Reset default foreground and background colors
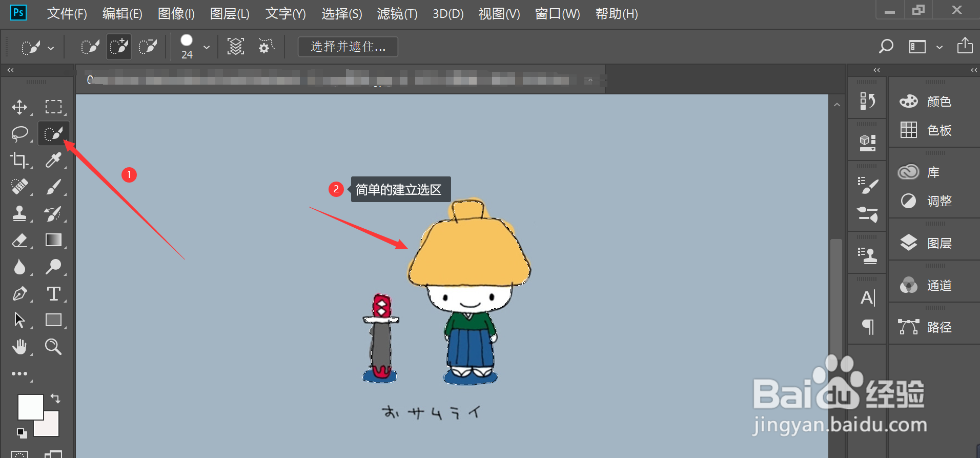 click(22, 433)
